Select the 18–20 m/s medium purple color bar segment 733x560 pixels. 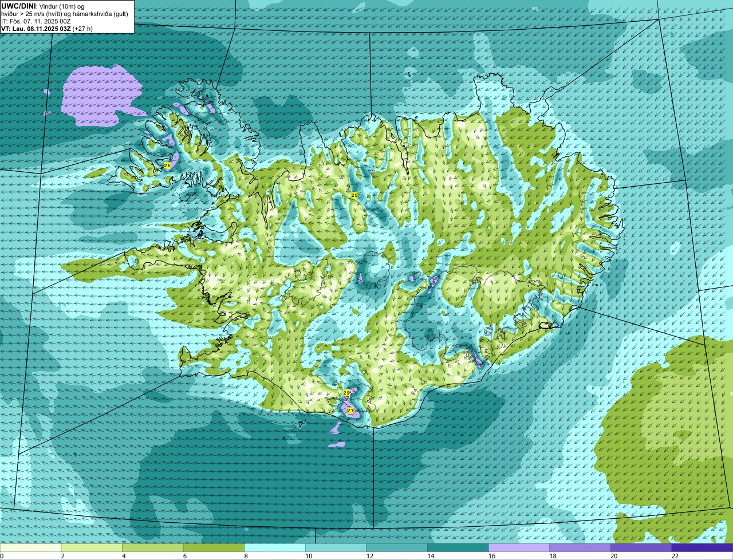pos(580,547)
